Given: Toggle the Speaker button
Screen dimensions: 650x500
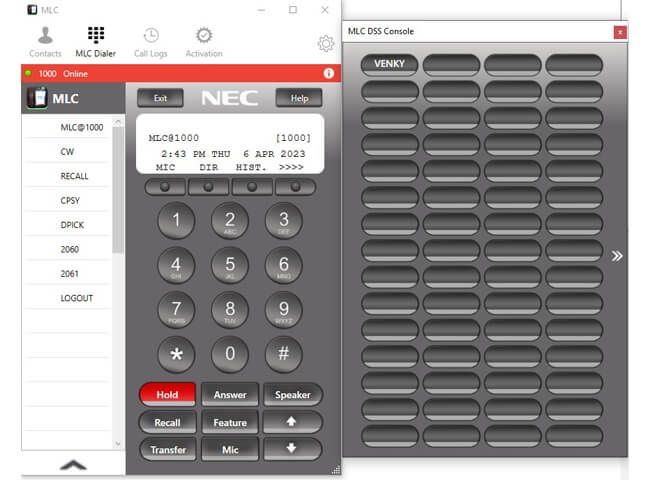Looking at the screenshot, I should pos(293,394).
